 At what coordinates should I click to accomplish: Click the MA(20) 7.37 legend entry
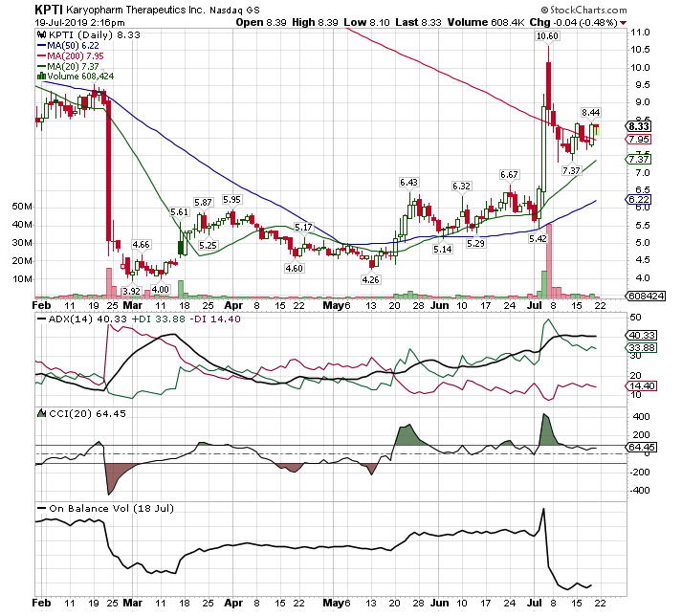[x=73, y=66]
